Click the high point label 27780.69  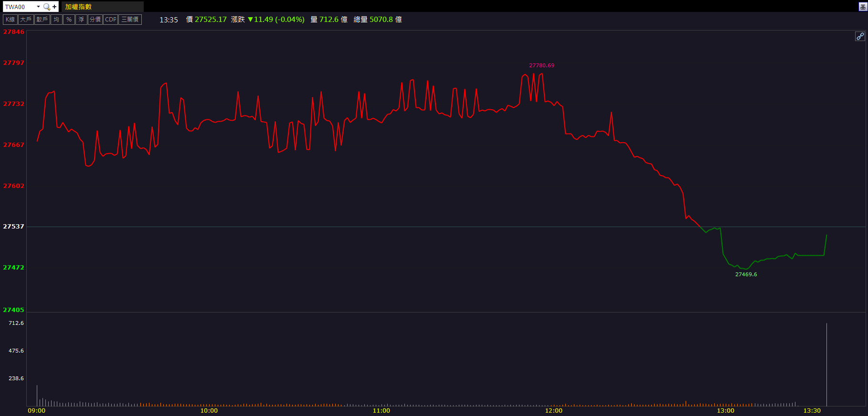click(541, 66)
